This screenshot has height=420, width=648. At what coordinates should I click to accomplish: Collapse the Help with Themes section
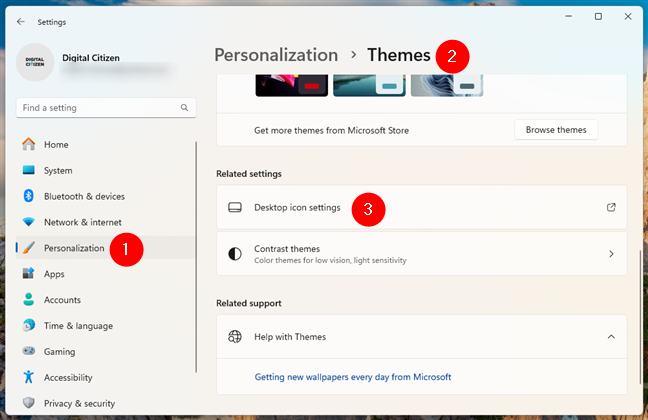coord(611,336)
